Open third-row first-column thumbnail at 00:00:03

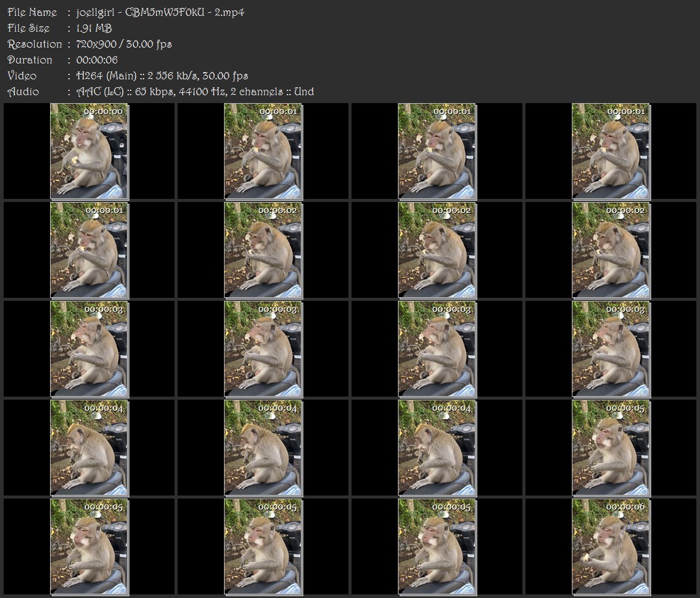pyautogui.click(x=89, y=350)
